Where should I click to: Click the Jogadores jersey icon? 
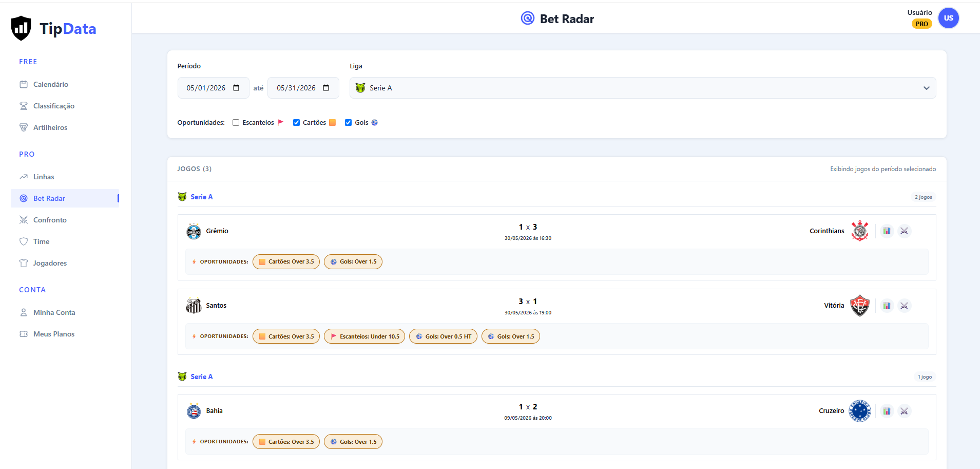[24, 263]
